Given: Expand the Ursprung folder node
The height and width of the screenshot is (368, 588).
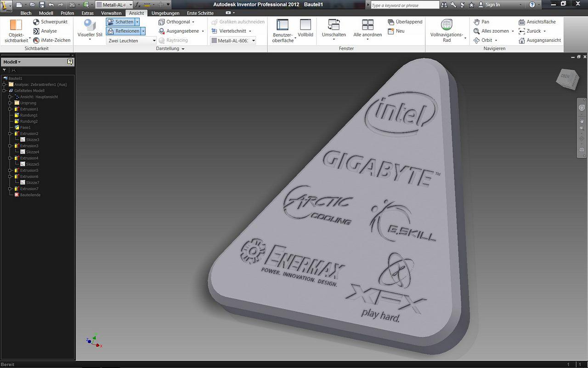Looking at the screenshot, I should pos(10,103).
